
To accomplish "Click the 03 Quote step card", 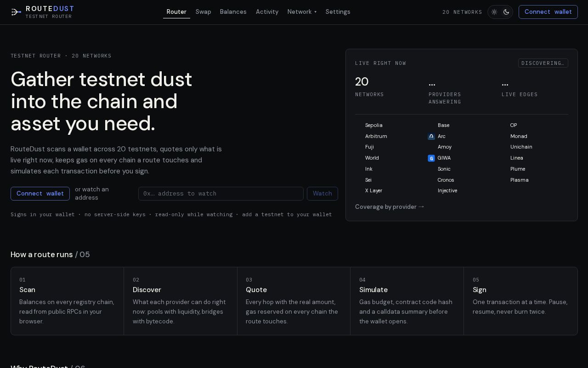I will (x=294, y=301).
